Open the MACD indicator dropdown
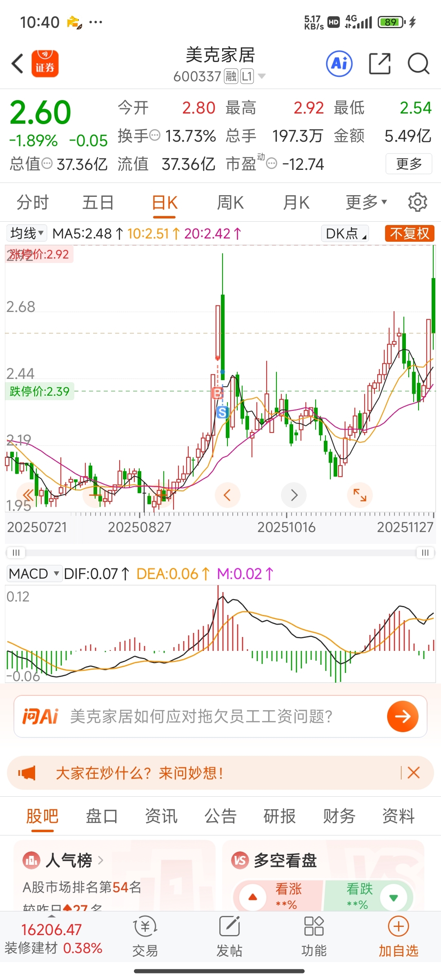 tap(34, 573)
